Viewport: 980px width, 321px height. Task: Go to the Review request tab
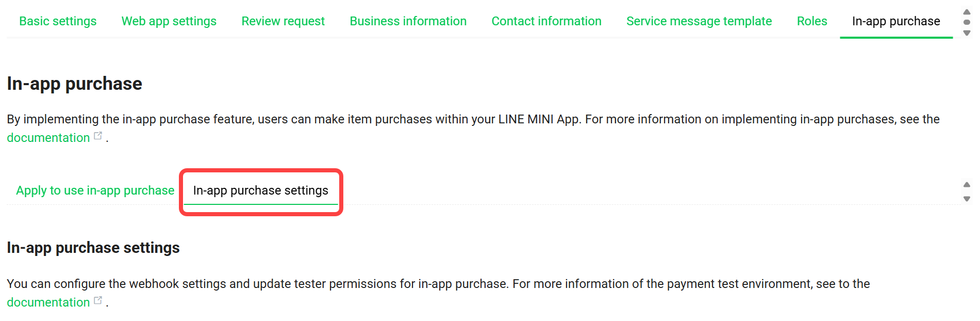[x=283, y=21]
